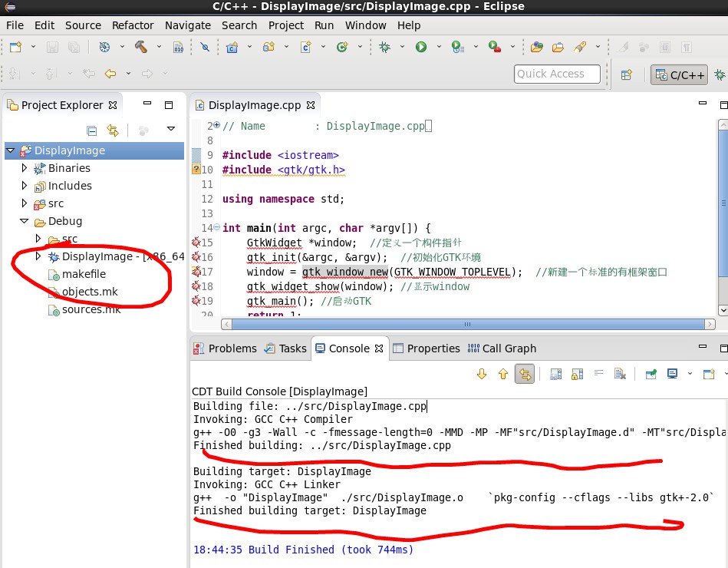Toggle the console's highlighted double-arrow button
This screenshot has height=568, width=728.
(525, 374)
